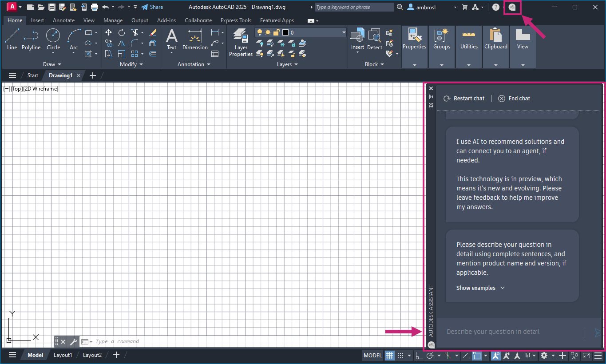Viewport: 606px width, 364px height.
Task: Toggle the Clean Screen status icon
Action: (586, 356)
